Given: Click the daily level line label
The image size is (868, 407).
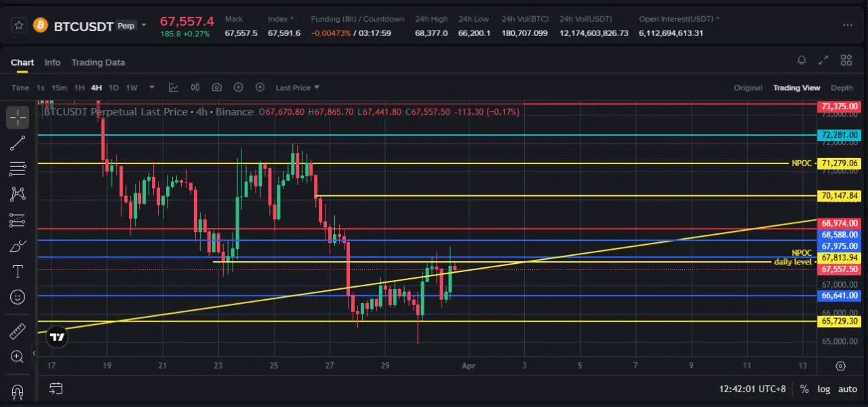Looking at the screenshot, I should point(793,262).
